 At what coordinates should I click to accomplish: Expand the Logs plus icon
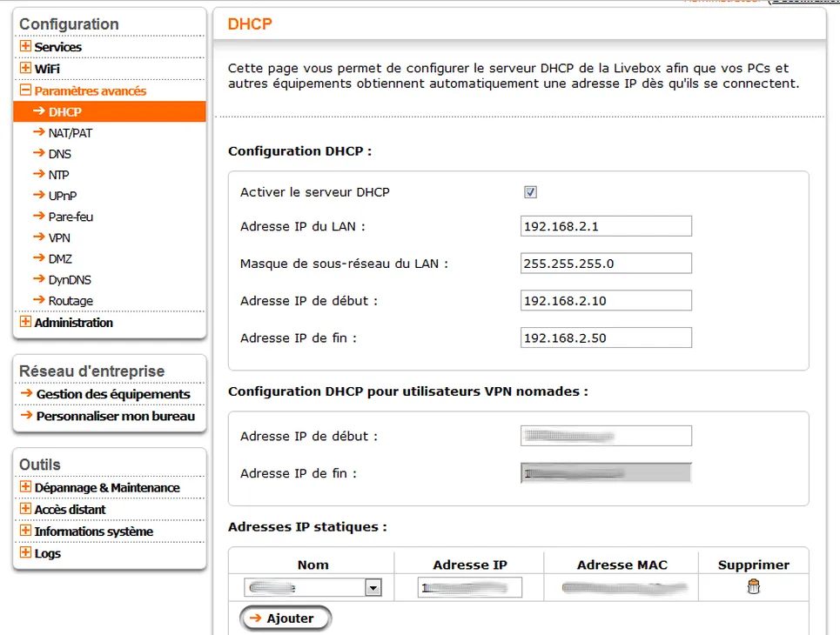point(25,552)
